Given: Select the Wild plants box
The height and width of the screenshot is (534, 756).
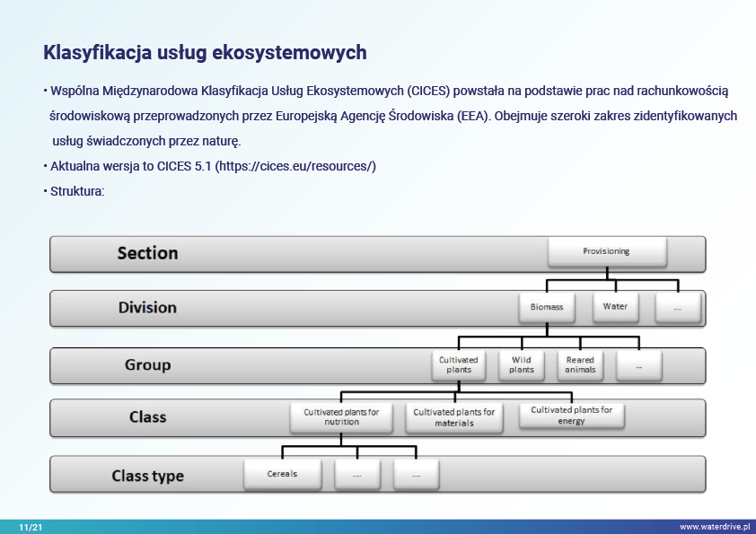Looking at the screenshot, I should pyautogui.click(x=521, y=364).
